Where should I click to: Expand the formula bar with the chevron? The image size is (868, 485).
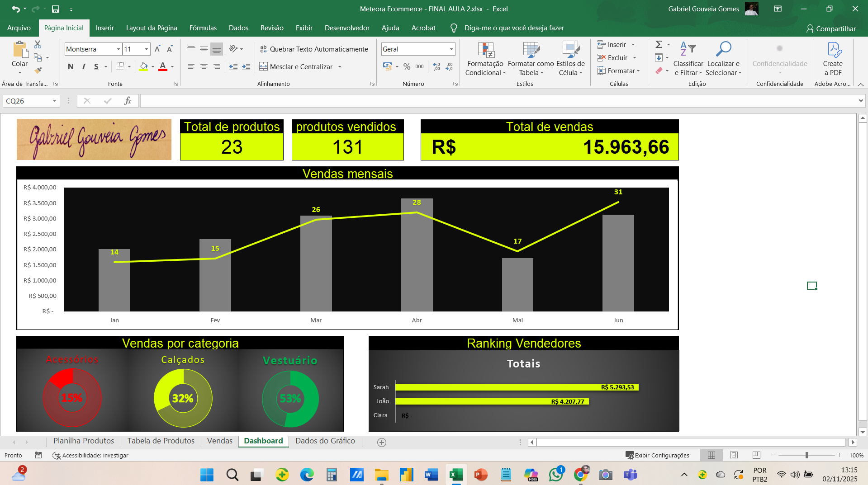click(x=861, y=101)
